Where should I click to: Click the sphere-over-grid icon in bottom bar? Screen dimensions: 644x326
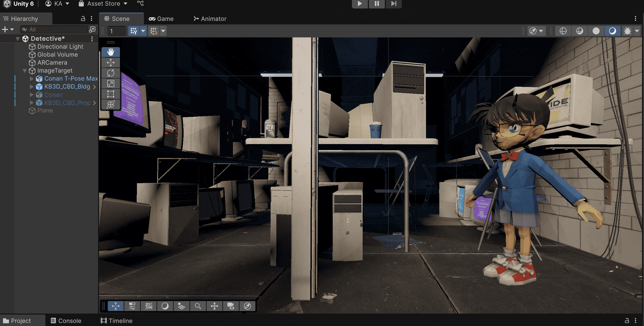point(181,306)
